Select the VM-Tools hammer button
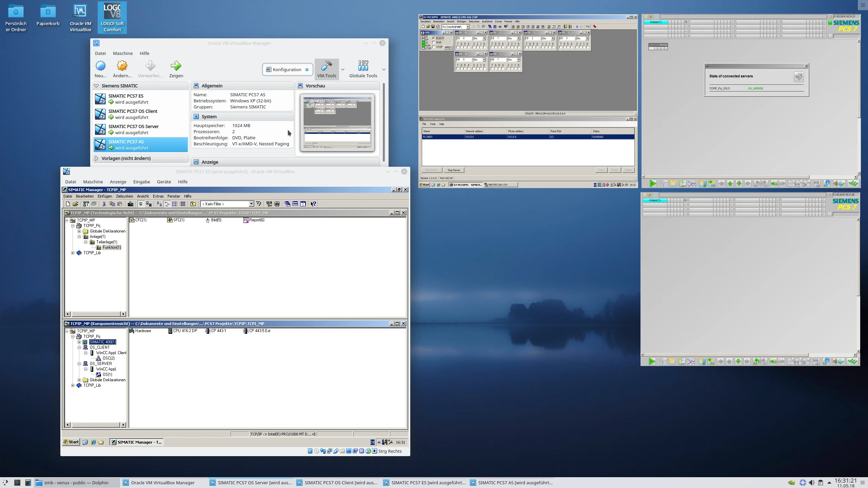The height and width of the screenshot is (488, 868). coord(327,69)
